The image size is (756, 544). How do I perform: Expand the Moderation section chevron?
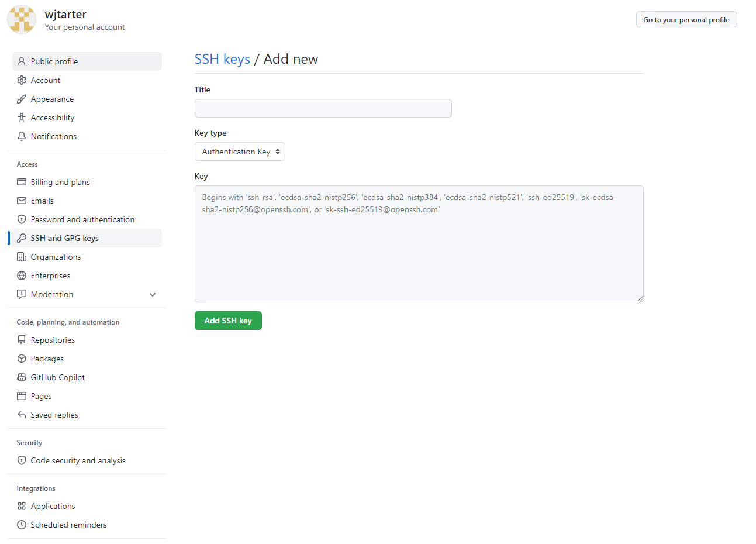[x=153, y=294]
